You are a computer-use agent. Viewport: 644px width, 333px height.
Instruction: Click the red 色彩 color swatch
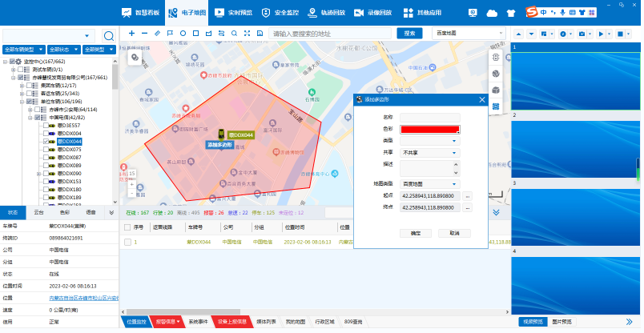tap(429, 129)
